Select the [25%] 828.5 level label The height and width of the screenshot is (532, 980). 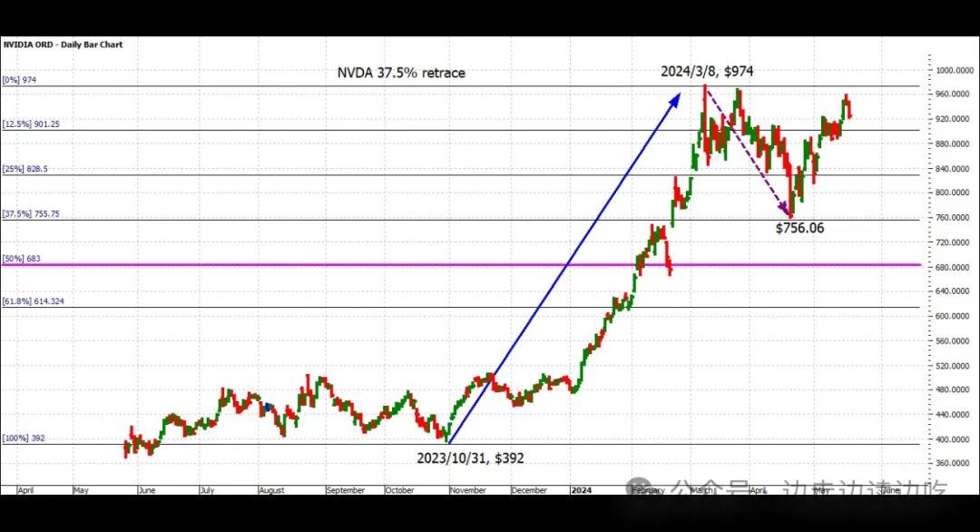pyautogui.click(x=25, y=169)
